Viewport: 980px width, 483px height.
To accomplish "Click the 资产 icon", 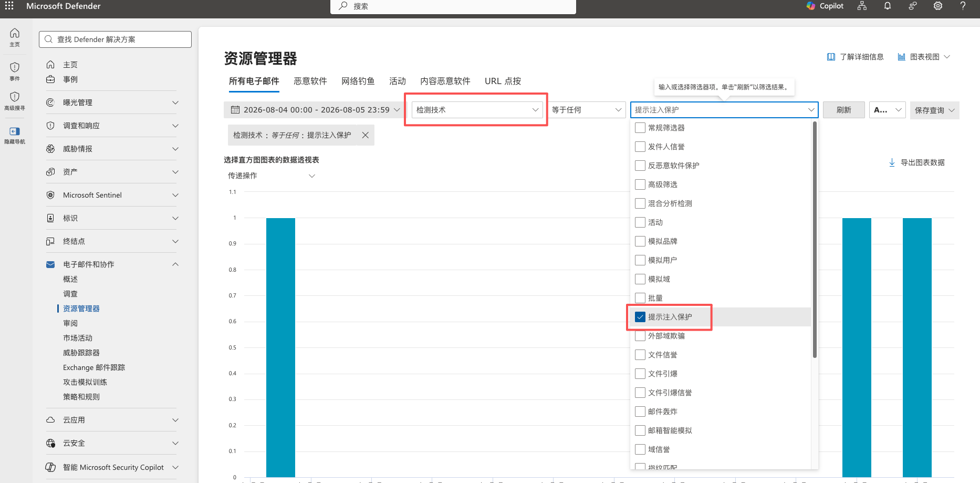I will (x=50, y=172).
